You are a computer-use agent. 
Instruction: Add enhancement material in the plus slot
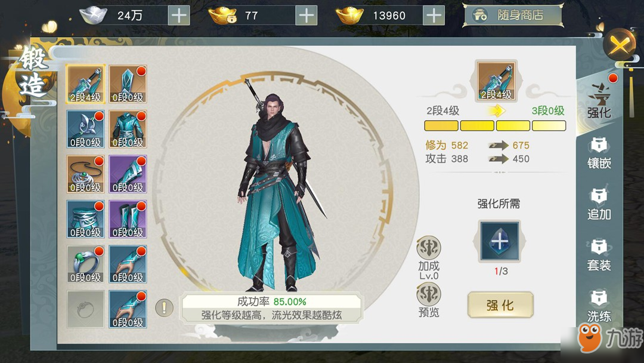coord(500,241)
